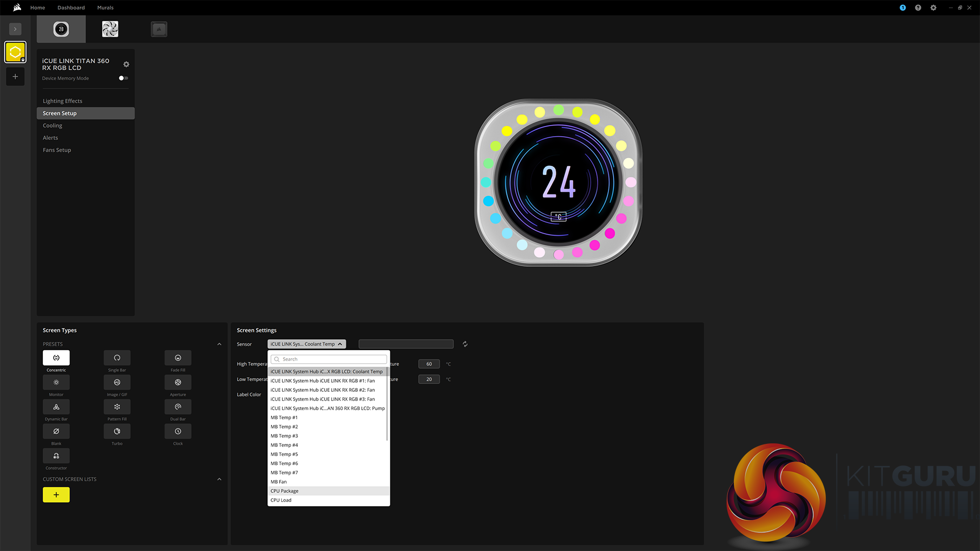Click the refresh icon beside sensor field
Viewport: 980px width, 551px height.
(465, 344)
